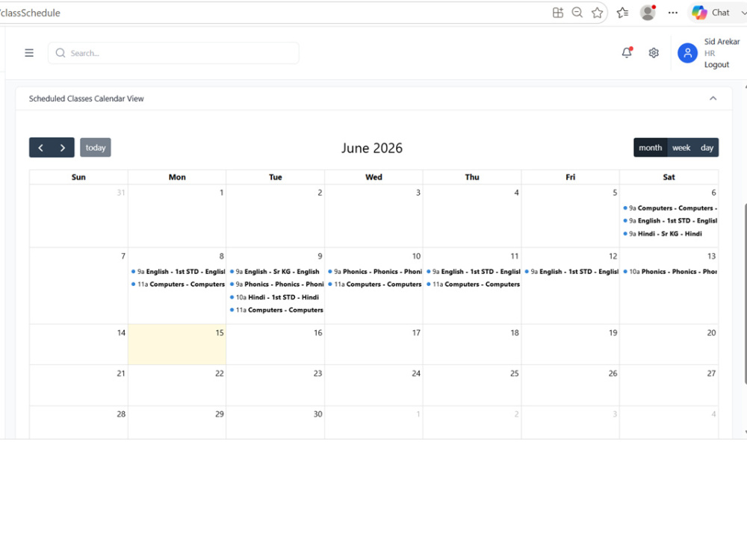Viewport: 747px width, 560px height.
Task: Click the browser zoom out icon
Action: click(x=577, y=13)
